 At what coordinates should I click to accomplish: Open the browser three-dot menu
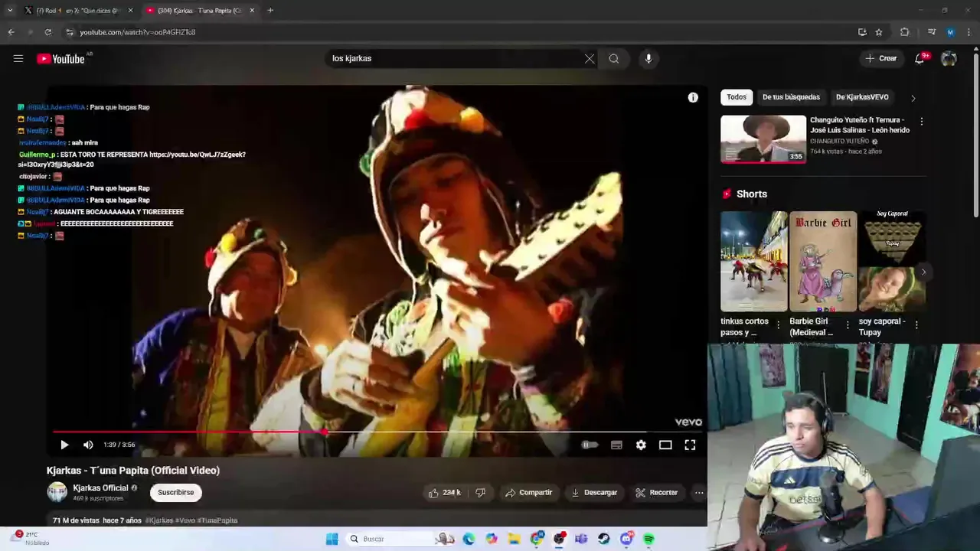[969, 32]
